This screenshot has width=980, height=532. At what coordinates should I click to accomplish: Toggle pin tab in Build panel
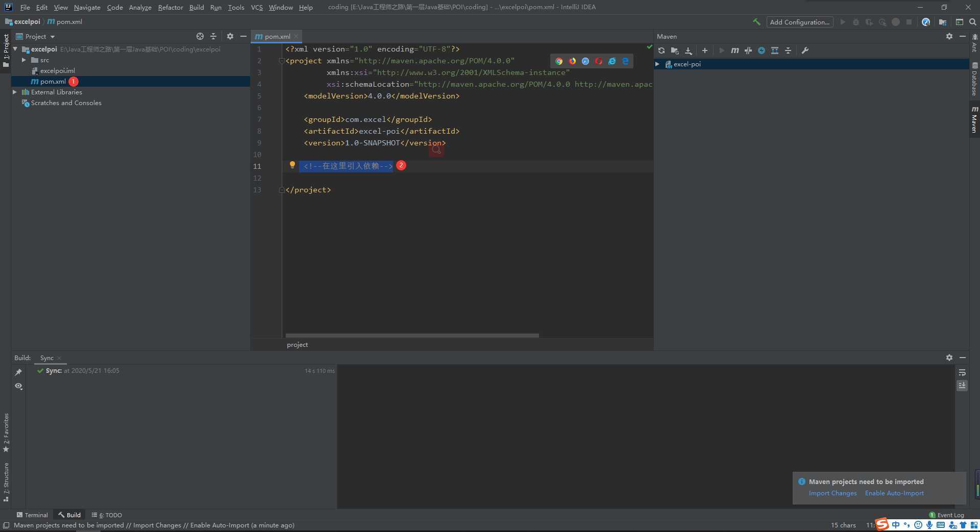coord(18,372)
